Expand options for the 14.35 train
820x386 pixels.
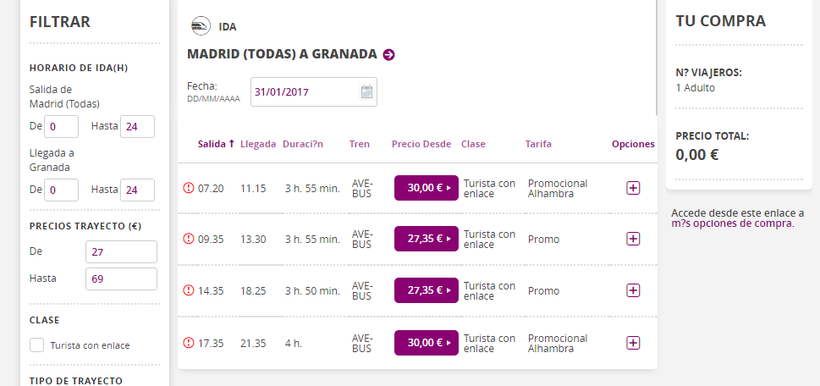(x=633, y=290)
